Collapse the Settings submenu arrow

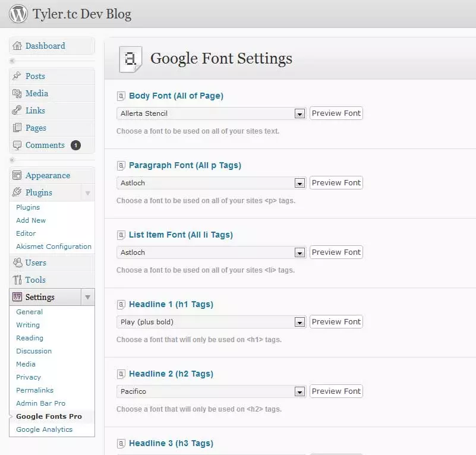click(88, 297)
